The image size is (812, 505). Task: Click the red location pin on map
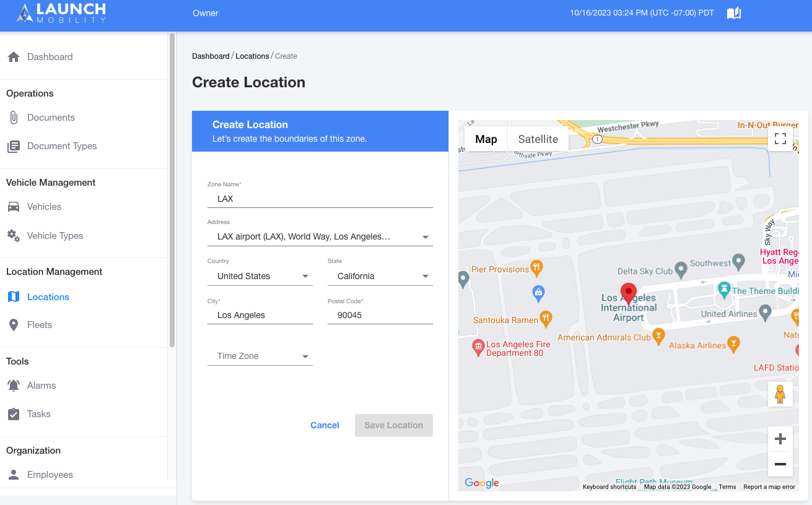(x=629, y=293)
